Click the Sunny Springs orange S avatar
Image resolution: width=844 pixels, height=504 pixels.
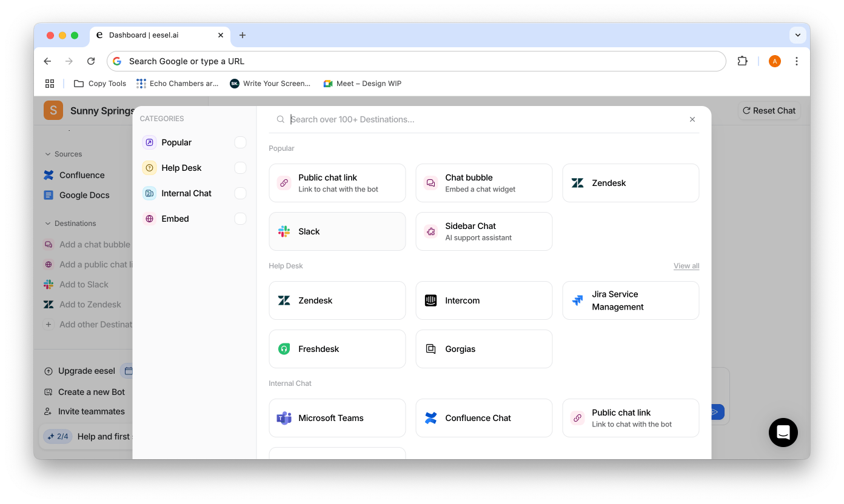[53, 110]
